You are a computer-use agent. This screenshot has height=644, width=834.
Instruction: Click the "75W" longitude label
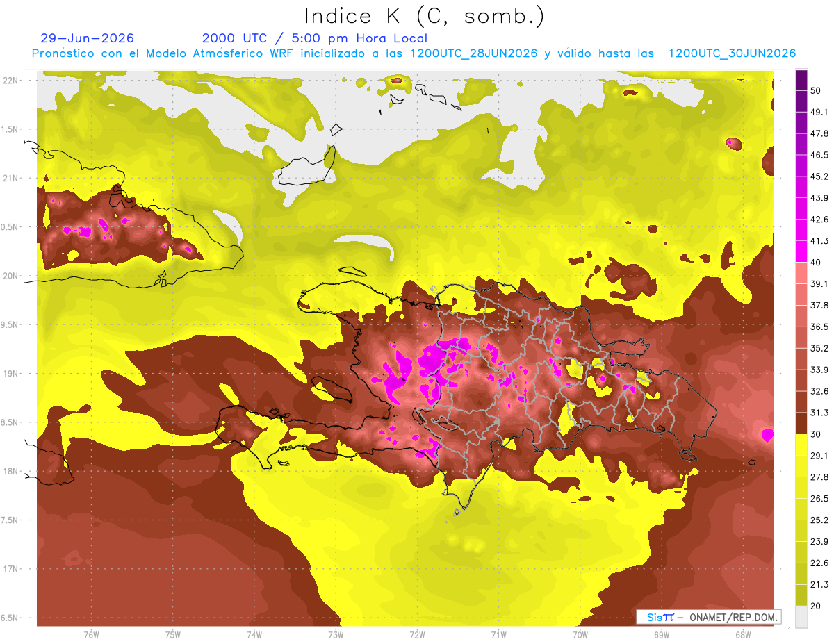pyautogui.click(x=173, y=635)
